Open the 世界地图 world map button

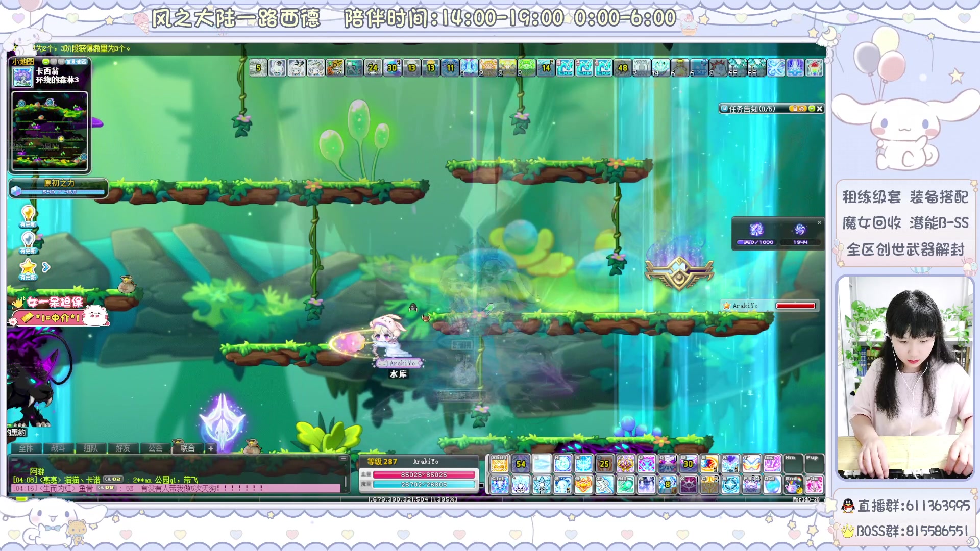[77, 61]
